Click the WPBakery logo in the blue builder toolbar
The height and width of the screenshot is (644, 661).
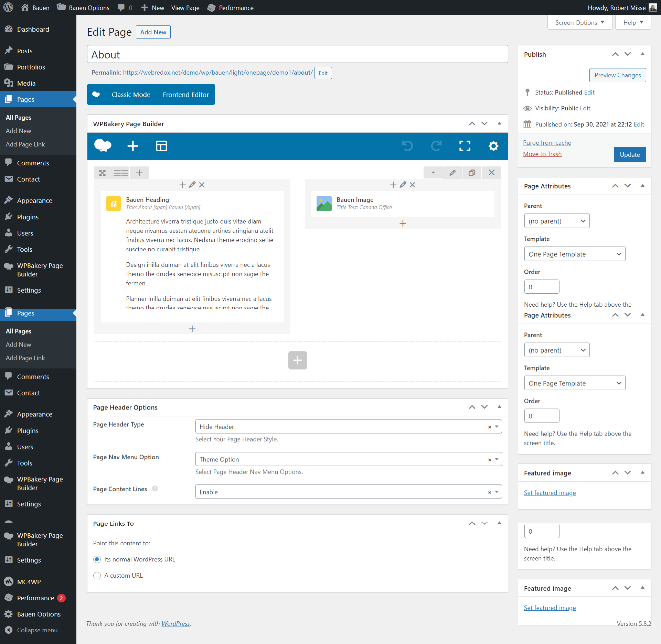[103, 146]
